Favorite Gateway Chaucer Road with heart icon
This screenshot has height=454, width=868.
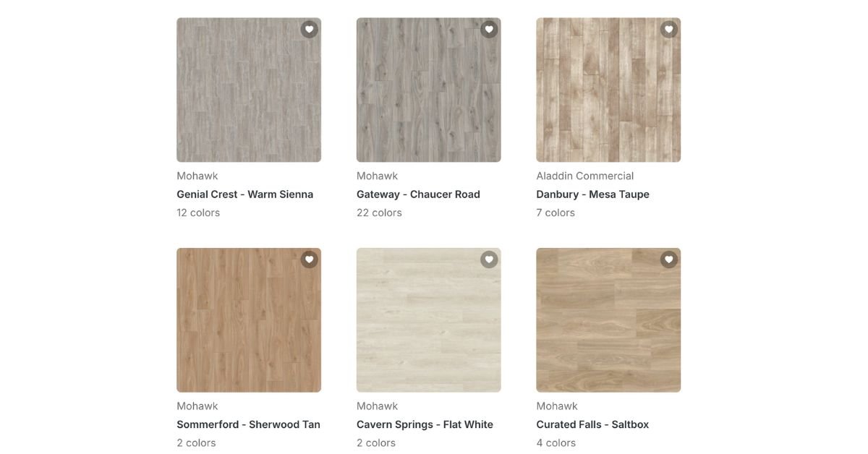point(489,30)
